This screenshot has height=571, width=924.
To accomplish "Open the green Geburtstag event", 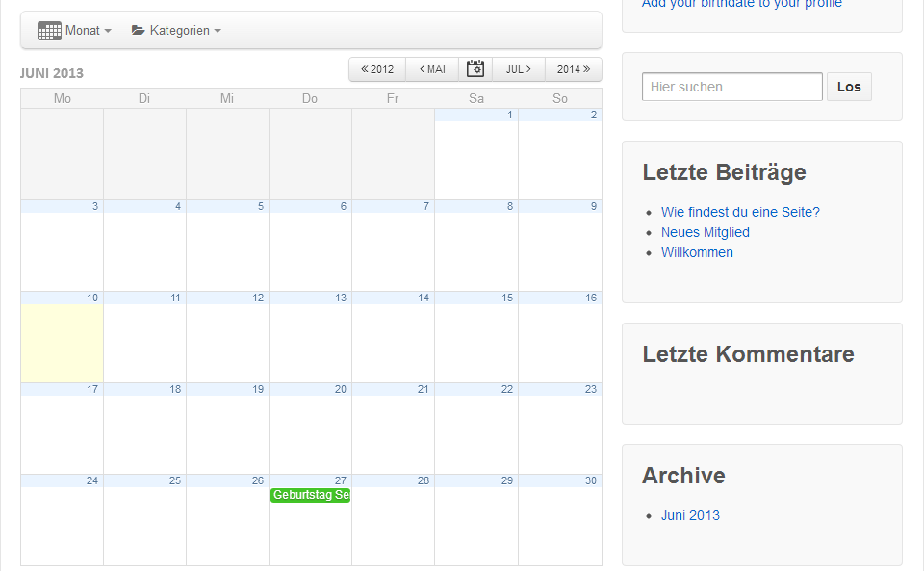I will (310, 495).
